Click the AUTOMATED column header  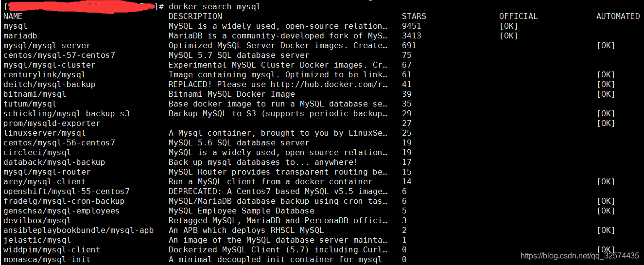pyautogui.click(x=618, y=17)
